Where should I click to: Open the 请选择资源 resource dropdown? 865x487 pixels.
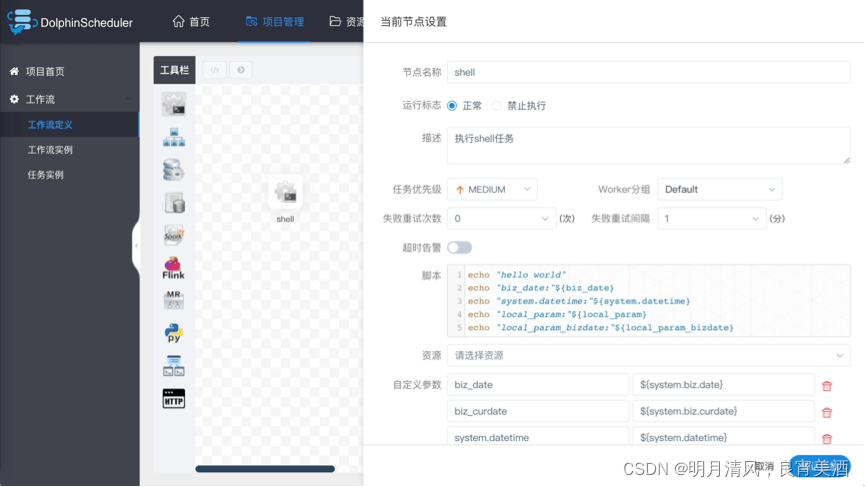pos(649,356)
